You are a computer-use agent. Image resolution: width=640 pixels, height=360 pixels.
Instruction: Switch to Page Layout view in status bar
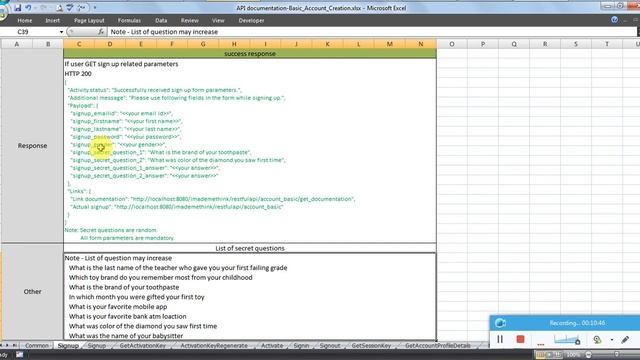click(x=549, y=355)
